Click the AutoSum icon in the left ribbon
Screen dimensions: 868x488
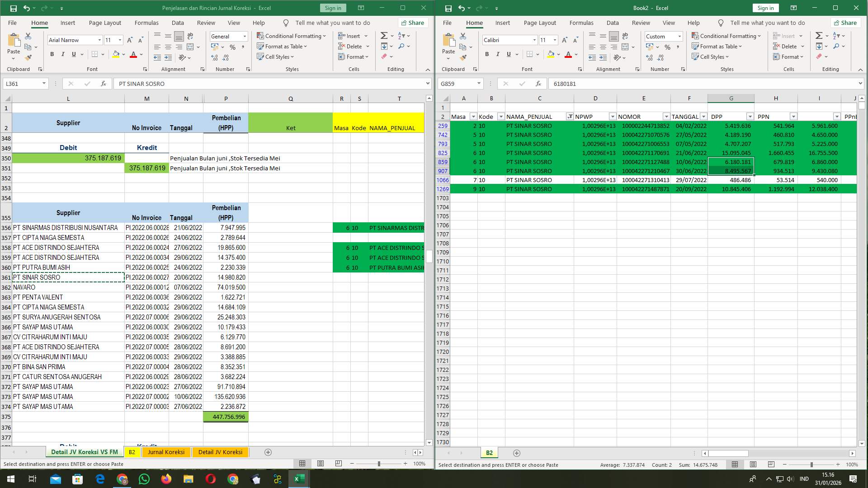(383, 35)
